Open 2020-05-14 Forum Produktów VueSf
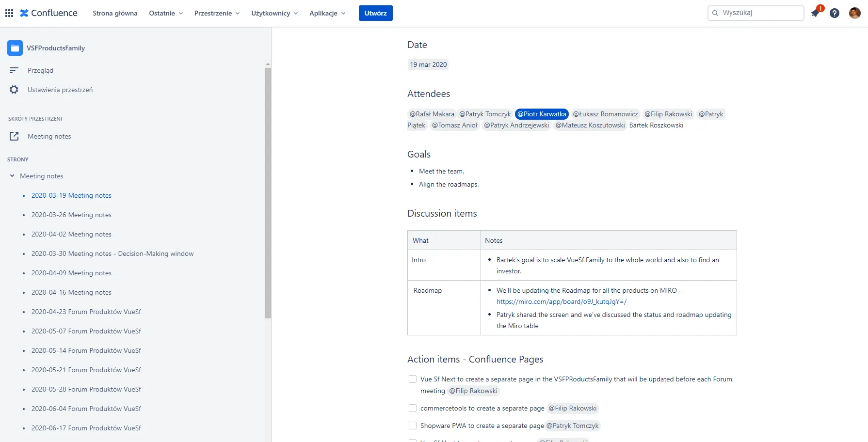 86,350
